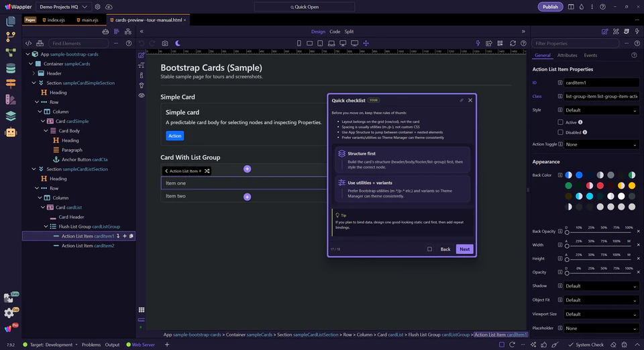Open the Target: Development dropdown
This screenshot has height=350, width=644.
click(54, 345)
